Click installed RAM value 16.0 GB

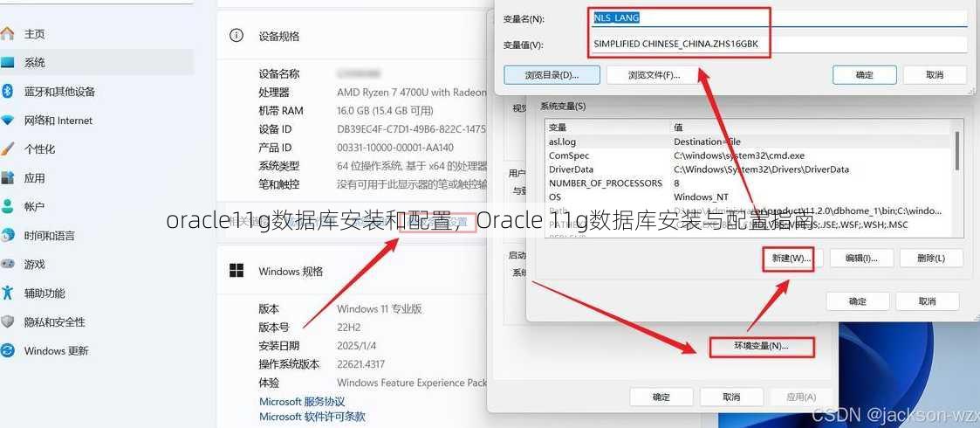pos(385,111)
